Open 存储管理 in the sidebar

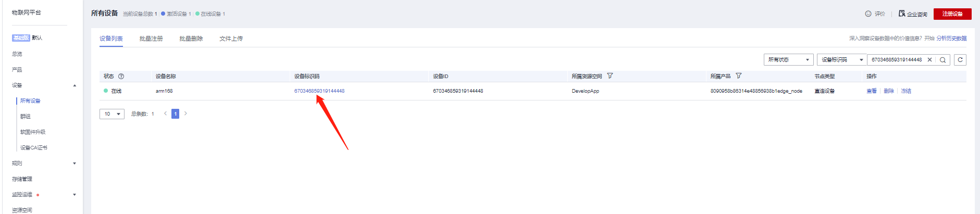tap(22, 179)
